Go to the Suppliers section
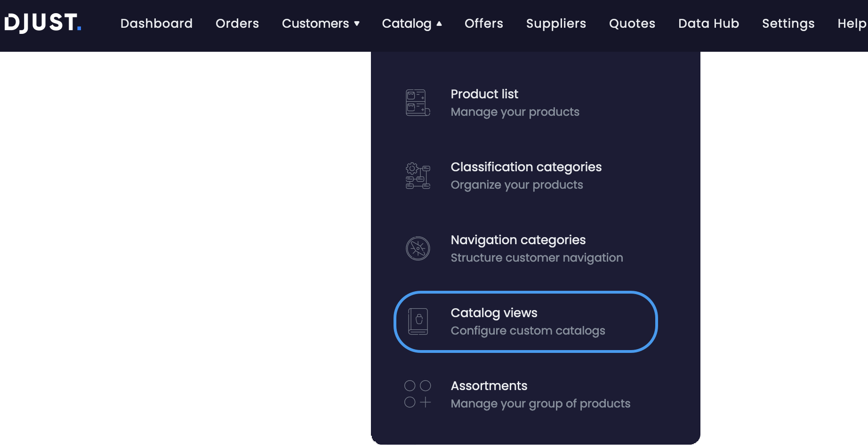 556,23
